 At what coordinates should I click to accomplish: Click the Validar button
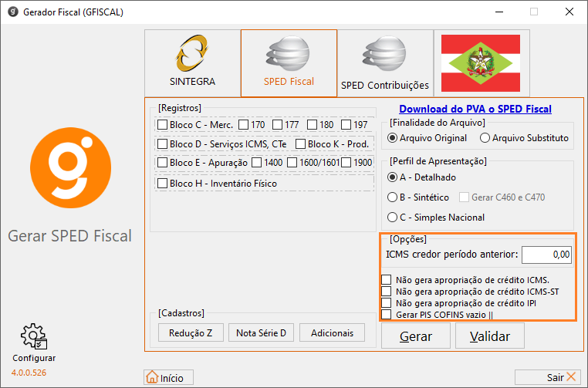click(490, 336)
